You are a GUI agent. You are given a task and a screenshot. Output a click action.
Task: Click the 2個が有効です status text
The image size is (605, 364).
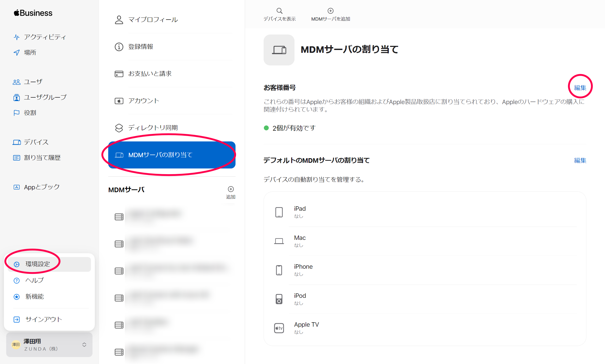[294, 128]
